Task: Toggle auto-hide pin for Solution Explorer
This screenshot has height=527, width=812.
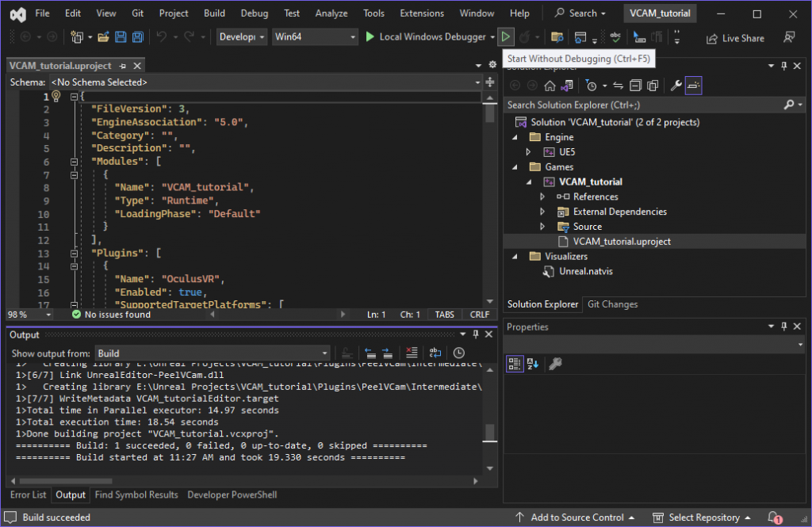Action: pos(784,66)
